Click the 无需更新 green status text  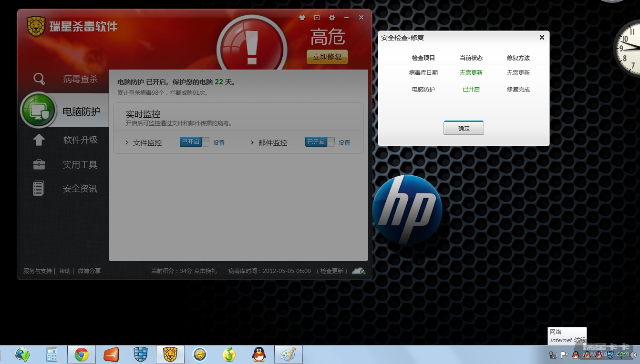tap(471, 73)
